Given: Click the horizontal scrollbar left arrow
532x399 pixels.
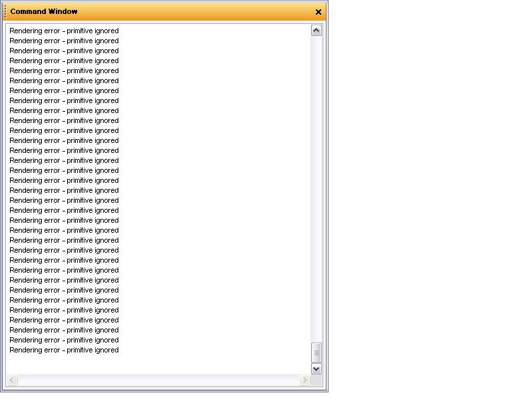Looking at the screenshot, I should pyautogui.click(x=12, y=380).
